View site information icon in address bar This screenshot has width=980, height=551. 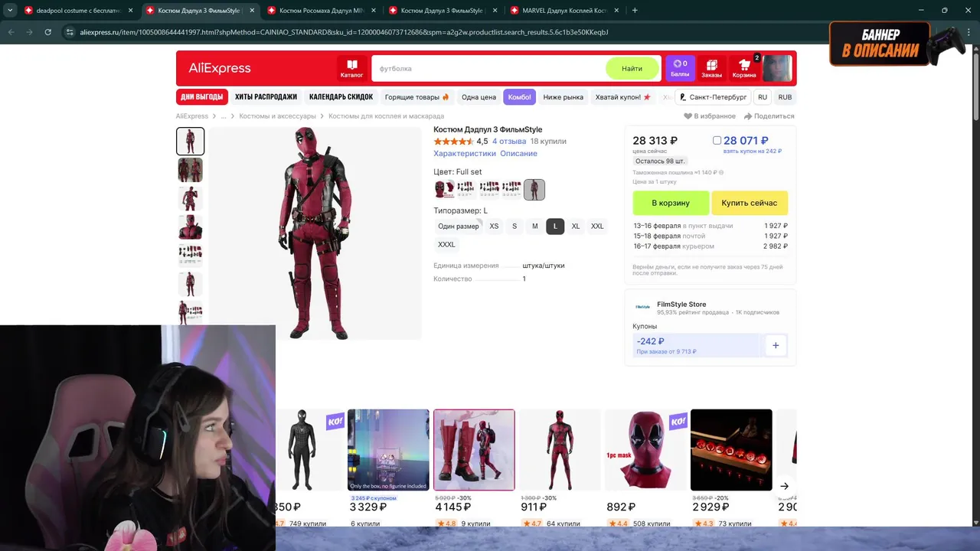(70, 32)
